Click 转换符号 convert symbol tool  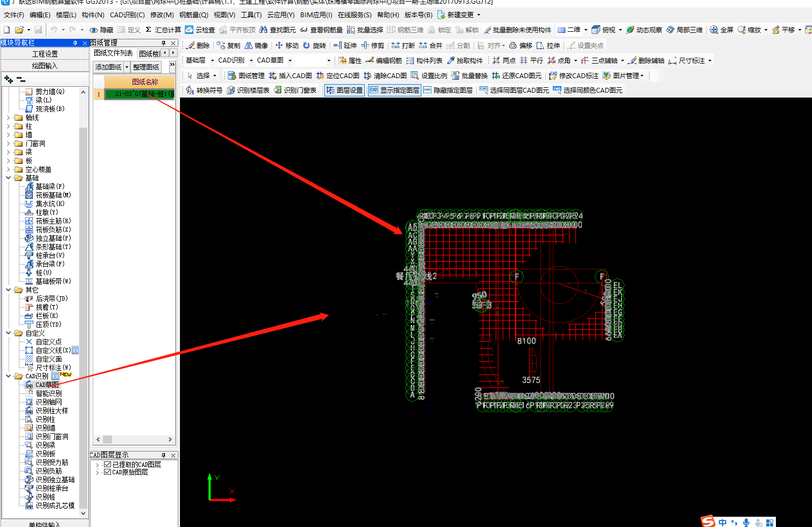click(x=204, y=90)
